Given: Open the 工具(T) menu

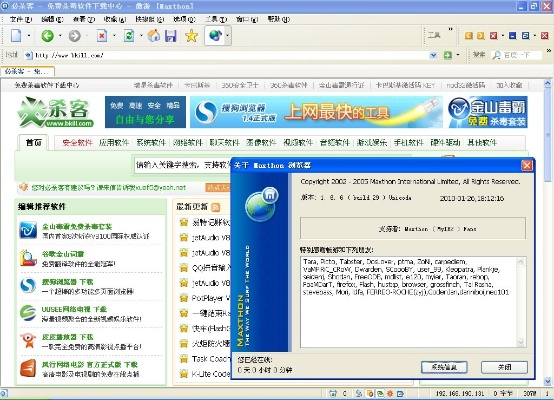Looking at the screenshot, I should pos(216,19).
